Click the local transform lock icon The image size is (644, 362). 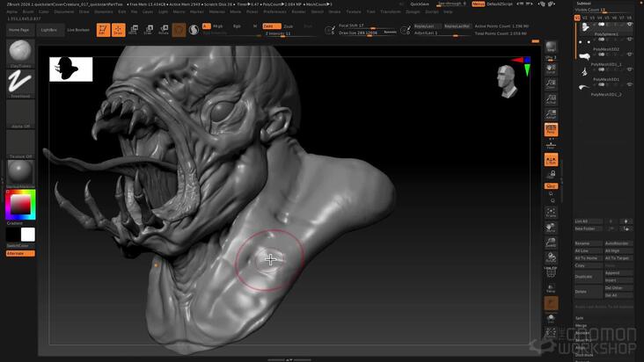click(551, 175)
